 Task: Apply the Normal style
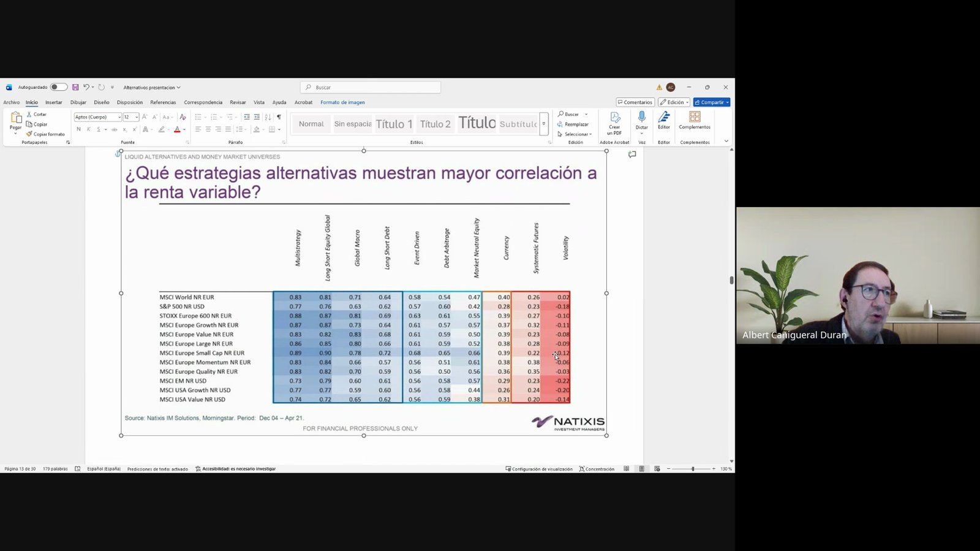click(x=311, y=124)
